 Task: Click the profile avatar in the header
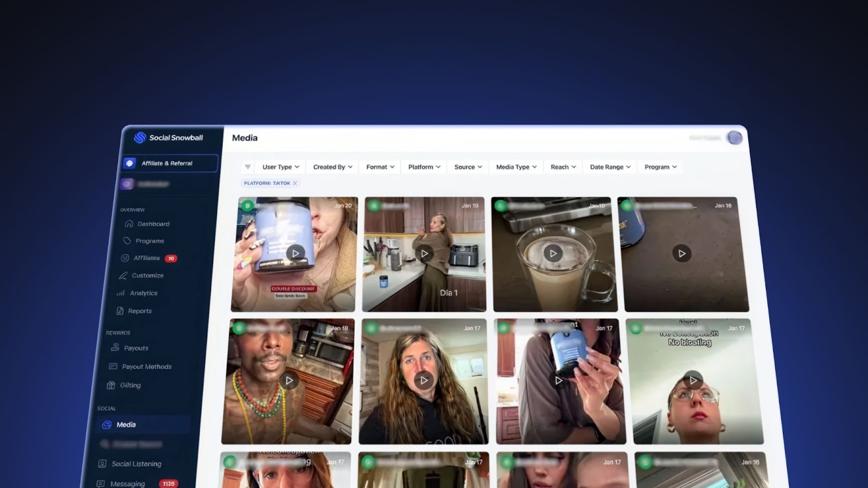click(735, 138)
